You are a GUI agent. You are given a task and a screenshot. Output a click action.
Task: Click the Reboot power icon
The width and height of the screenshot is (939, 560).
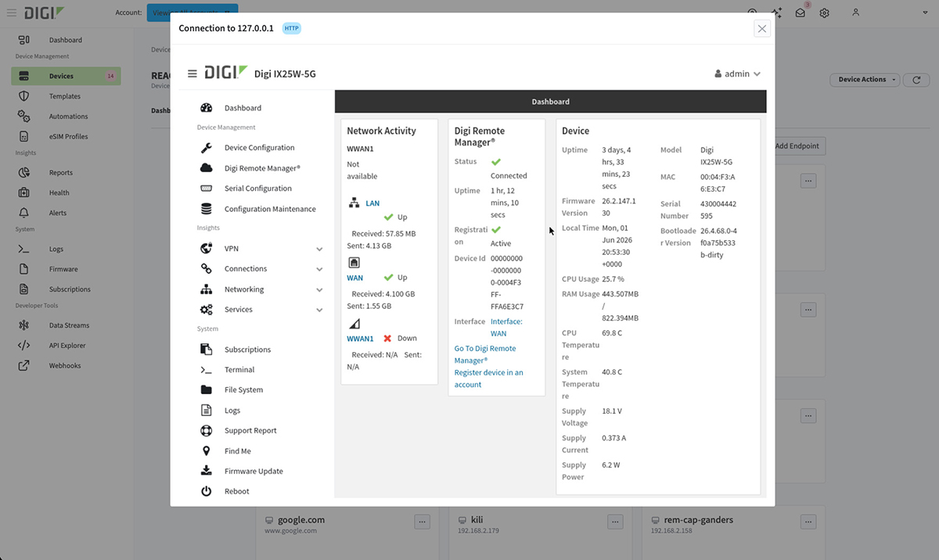click(207, 491)
